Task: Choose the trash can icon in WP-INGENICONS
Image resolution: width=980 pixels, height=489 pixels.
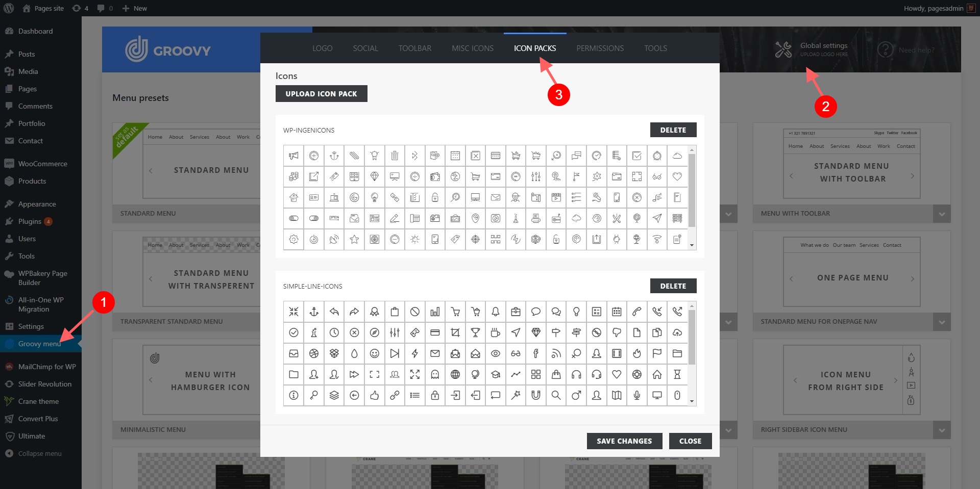Action: pyautogui.click(x=395, y=156)
